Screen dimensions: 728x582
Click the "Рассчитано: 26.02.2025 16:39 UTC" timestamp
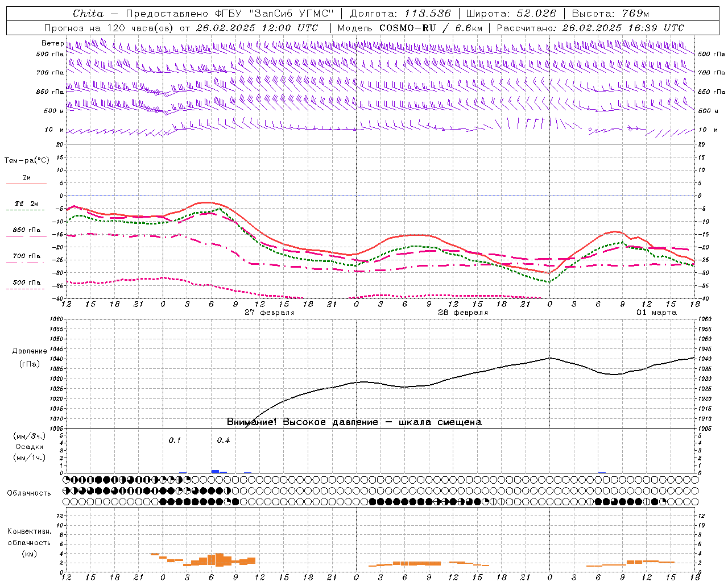(590, 28)
